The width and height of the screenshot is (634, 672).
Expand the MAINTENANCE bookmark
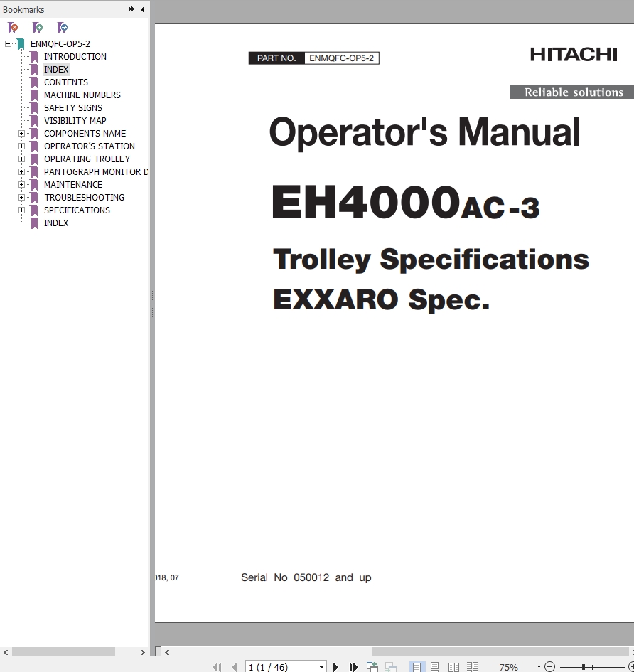[21, 185]
